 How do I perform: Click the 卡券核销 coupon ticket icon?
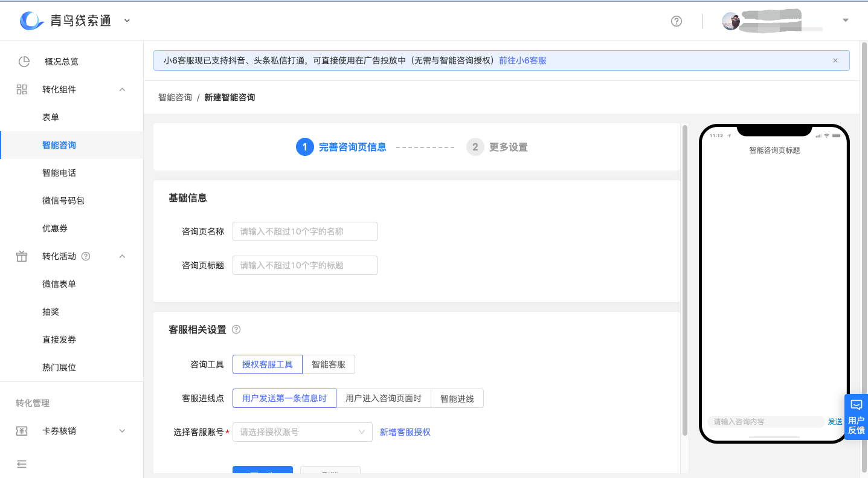pos(22,430)
